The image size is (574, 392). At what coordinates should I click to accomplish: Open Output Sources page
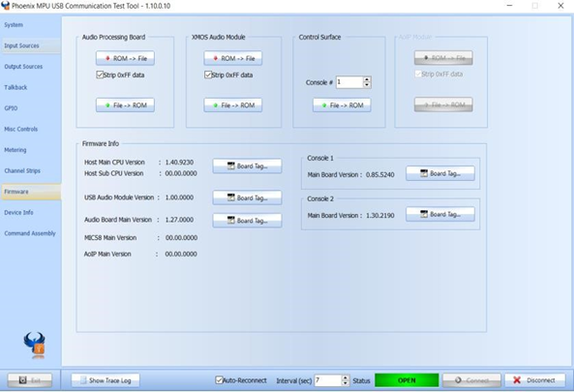pos(23,67)
